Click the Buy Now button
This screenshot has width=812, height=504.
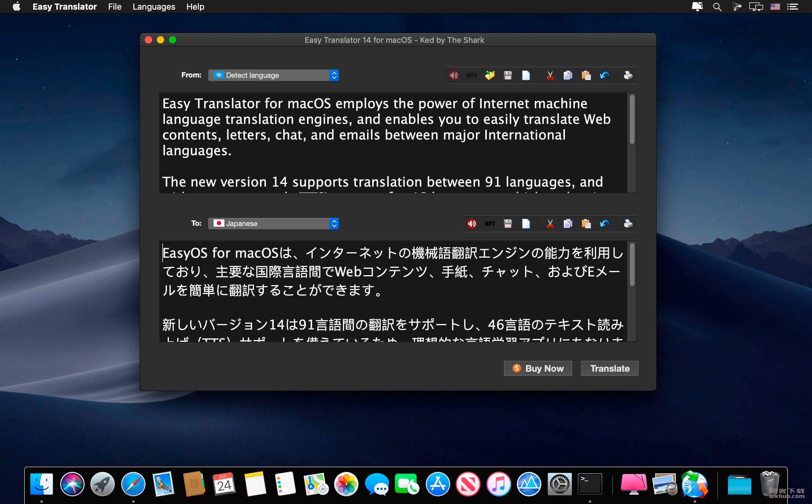pos(538,368)
